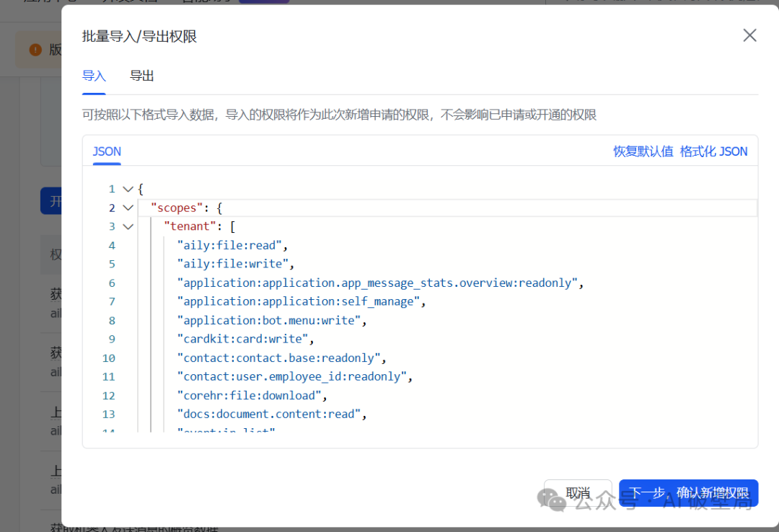Click the partially hidden blue 开 button
The height and width of the screenshot is (532, 779).
tap(51, 200)
